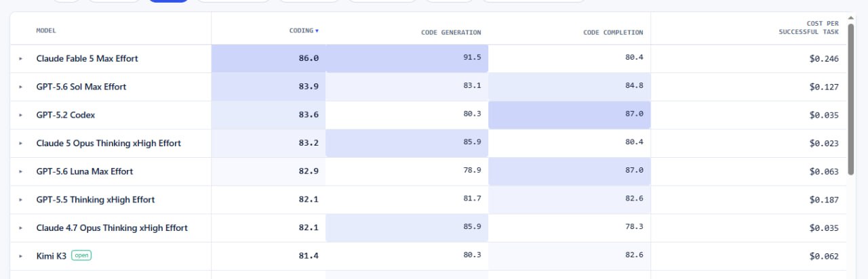The height and width of the screenshot is (279, 868).
Task: Expand Claude 5 Opus Thinking xHigh Effort row
Action: pyautogui.click(x=21, y=144)
